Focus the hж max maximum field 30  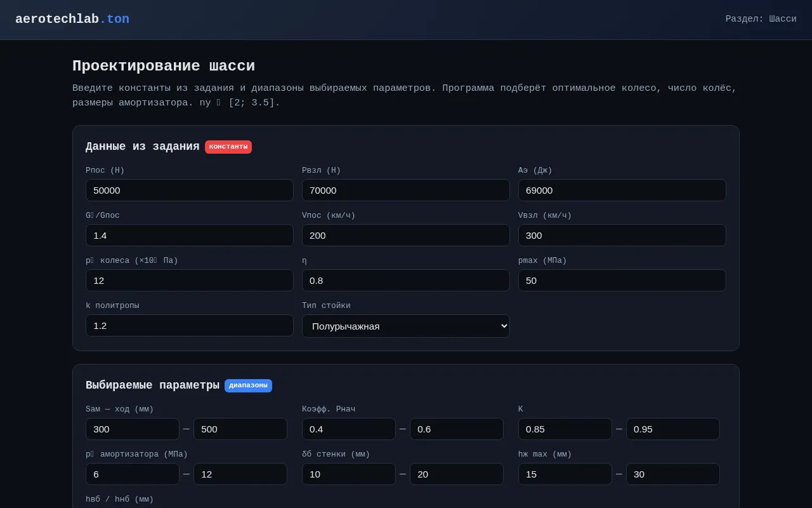tap(673, 474)
